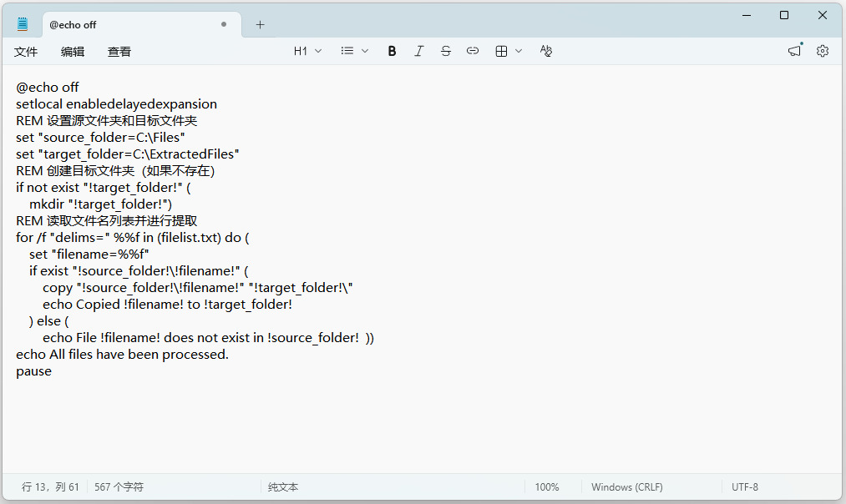Minimize the Notepad window

(747, 15)
